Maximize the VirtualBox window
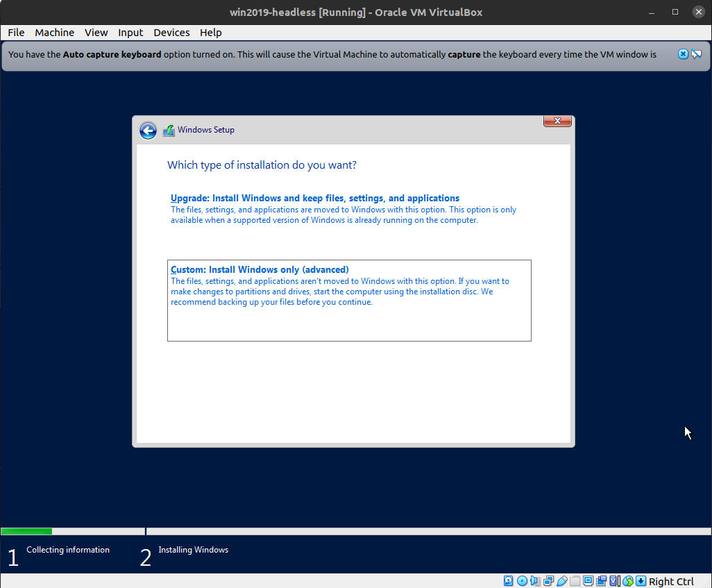 (675, 12)
